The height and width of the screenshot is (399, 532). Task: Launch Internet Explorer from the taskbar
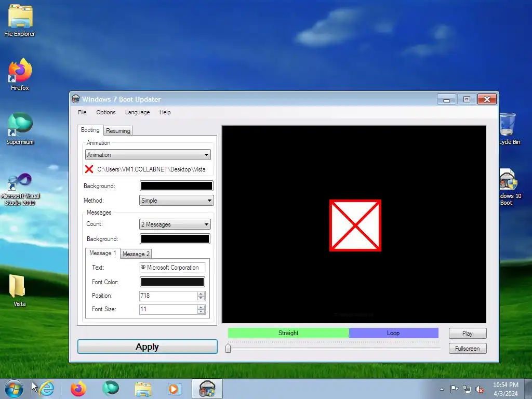pos(46,389)
